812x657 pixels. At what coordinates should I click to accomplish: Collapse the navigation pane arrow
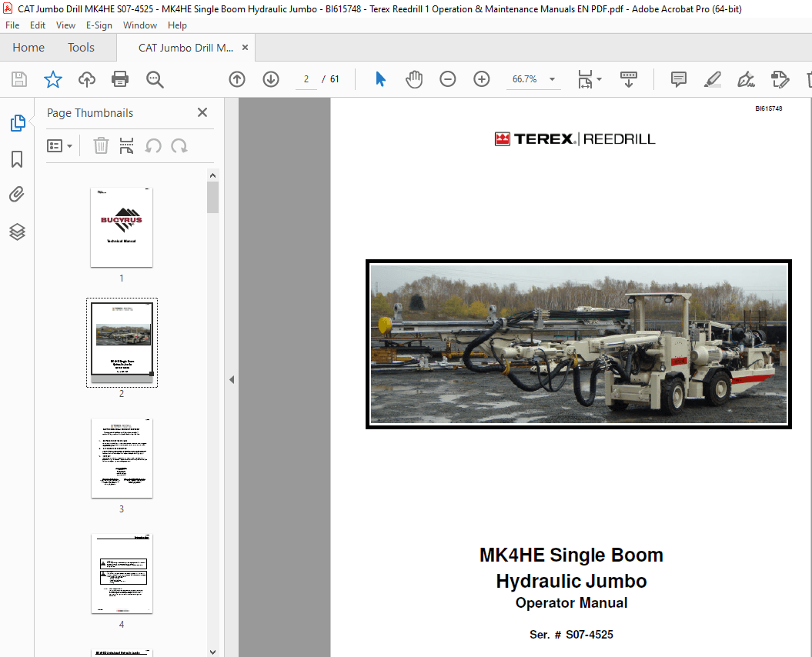coord(232,379)
